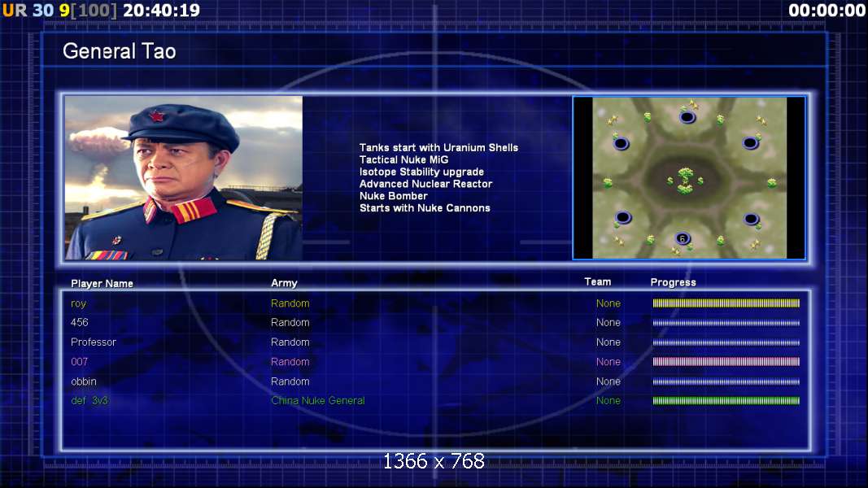
Task: Click the 00:00:00 timer readout
Action: pos(827,10)
